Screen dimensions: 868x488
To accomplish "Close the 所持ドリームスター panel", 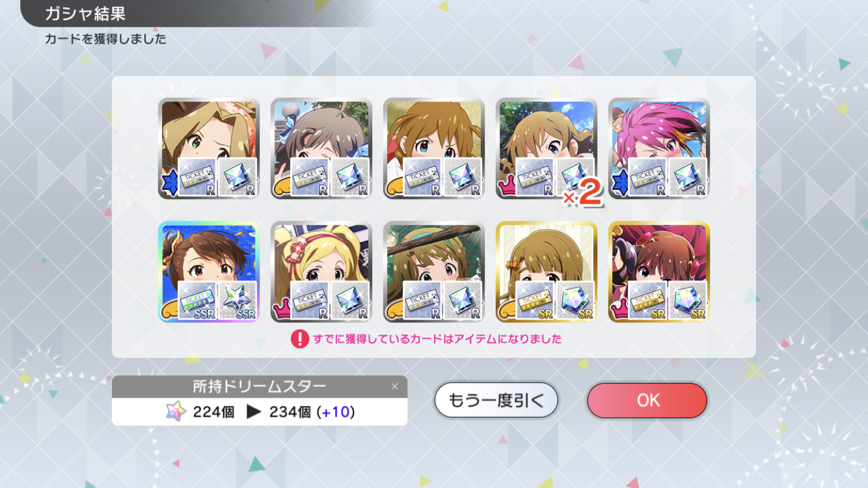I will pyautogui.click(x=394, y=386).
